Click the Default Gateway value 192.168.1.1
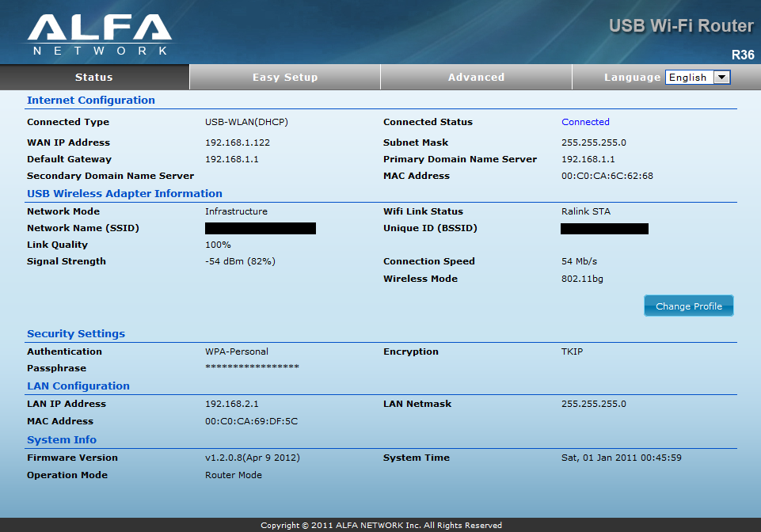761x532 pixels. pos(231,159)
